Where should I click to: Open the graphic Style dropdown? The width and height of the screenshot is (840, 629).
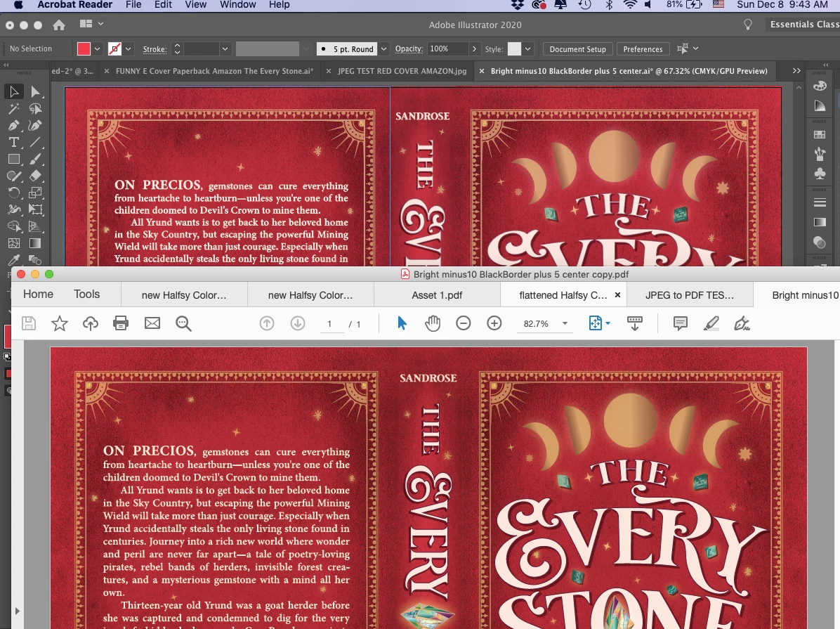pyautogui.click(x=527, y=48)
